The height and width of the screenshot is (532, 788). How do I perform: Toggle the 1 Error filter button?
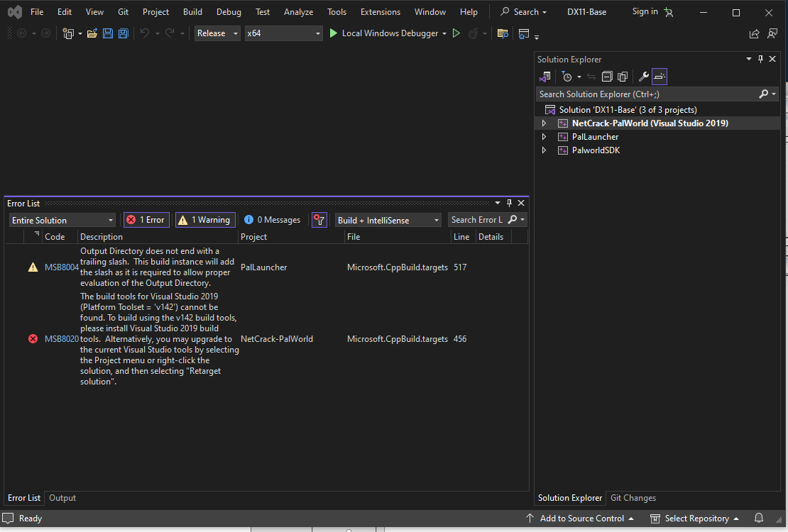click(x=146, y=219)
